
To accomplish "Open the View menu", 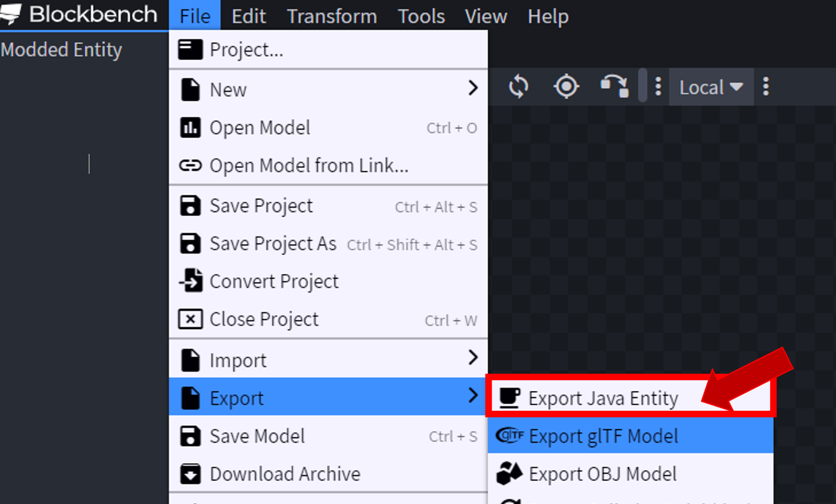I will [486, 15].
